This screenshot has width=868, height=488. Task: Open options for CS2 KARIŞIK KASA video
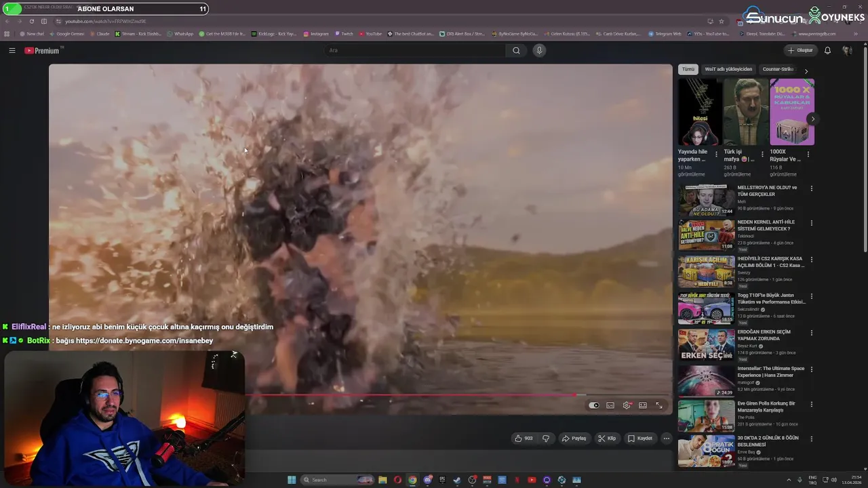811,260
